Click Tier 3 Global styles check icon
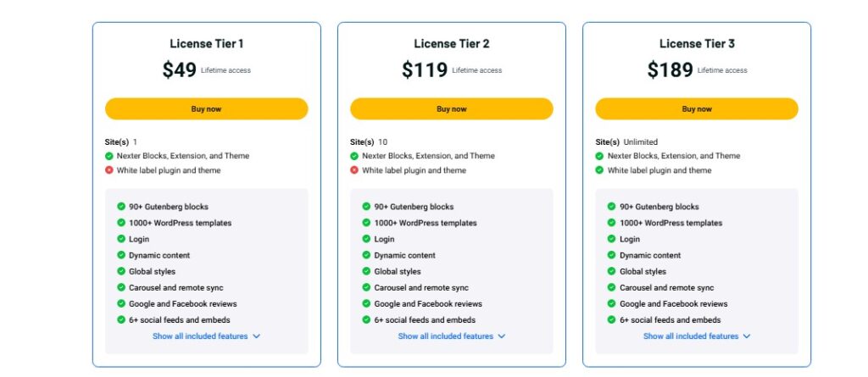The height and width of the screenshot is (377, 868). click(611, 272)
